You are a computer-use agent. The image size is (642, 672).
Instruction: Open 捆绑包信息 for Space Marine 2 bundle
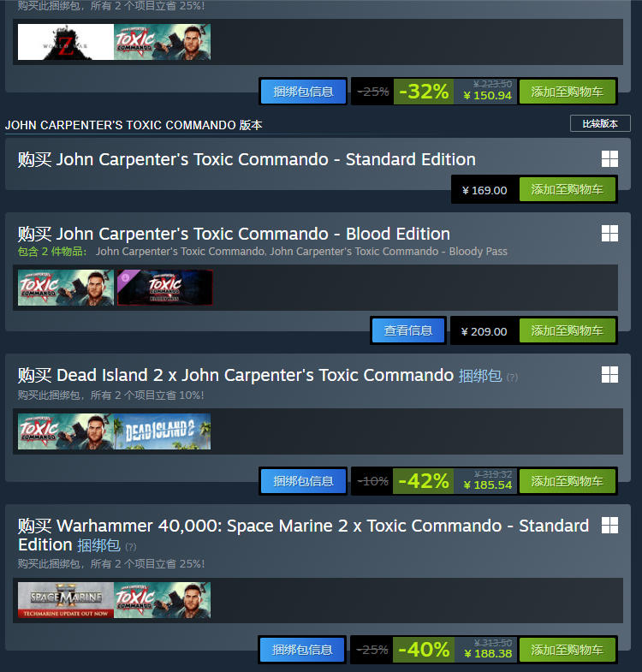[302, 650]
